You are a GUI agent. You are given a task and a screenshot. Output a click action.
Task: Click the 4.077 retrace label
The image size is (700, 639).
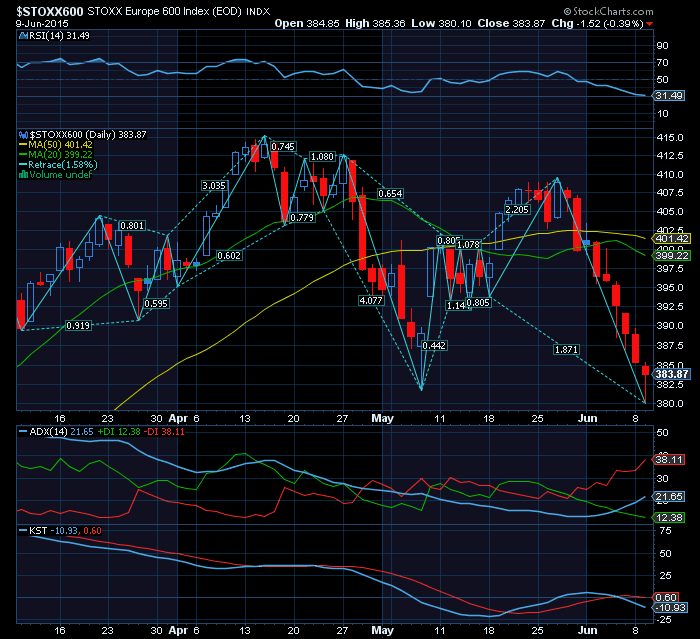(x=371, y=301)
